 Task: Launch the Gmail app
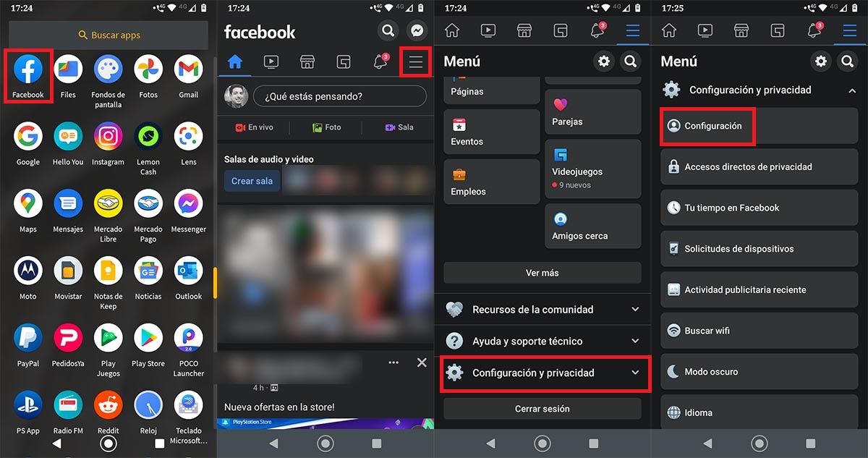(x=188, y=69)
